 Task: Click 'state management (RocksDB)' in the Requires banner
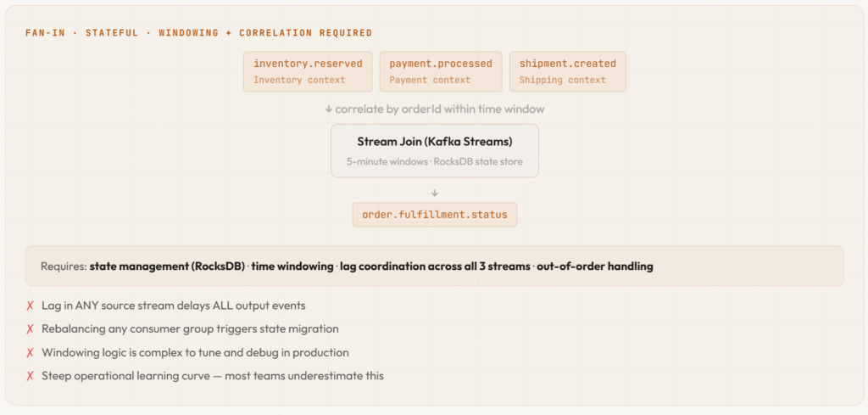pyautogui.click(x=168, y=266)
